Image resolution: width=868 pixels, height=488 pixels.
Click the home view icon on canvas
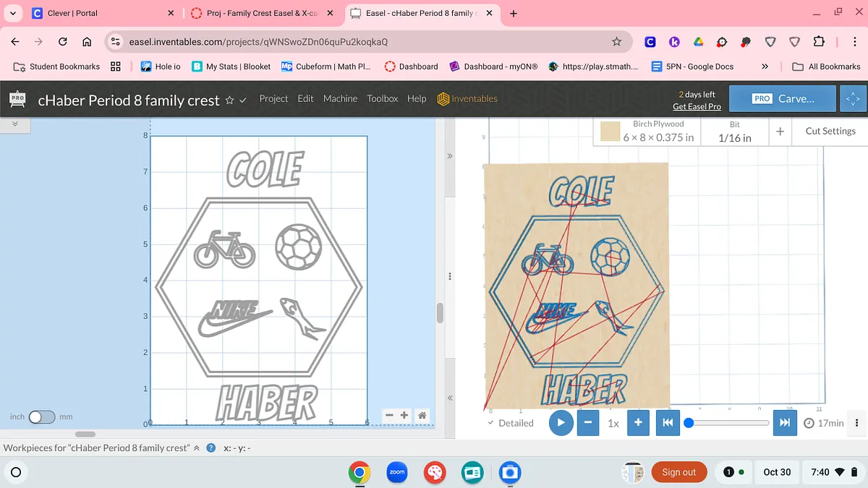(x=422, y=416)
